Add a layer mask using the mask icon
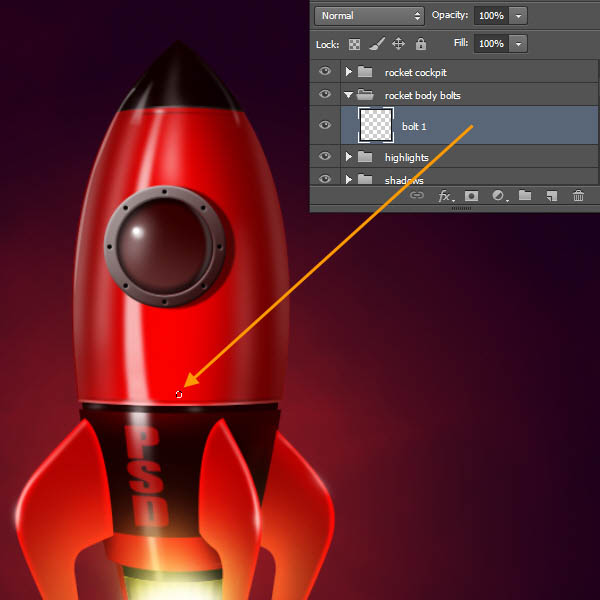Screen dimensions: 600x600 472,196
